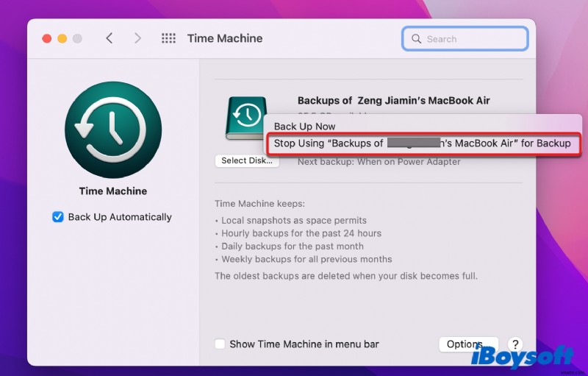Select Stop Using Backups for Backup entry
The height and width of the screenshot is (376, 588).
(x=423, y=143)
